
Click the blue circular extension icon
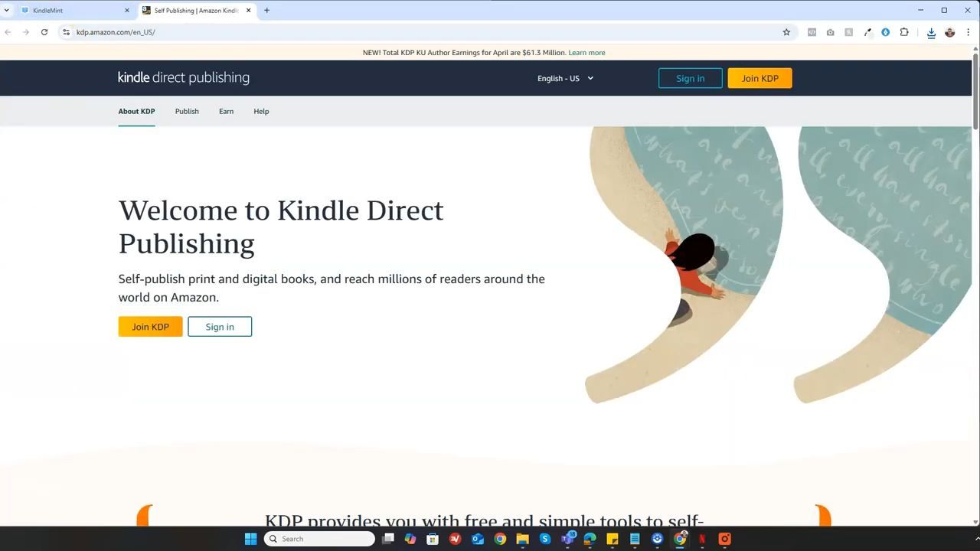point(886,32)
